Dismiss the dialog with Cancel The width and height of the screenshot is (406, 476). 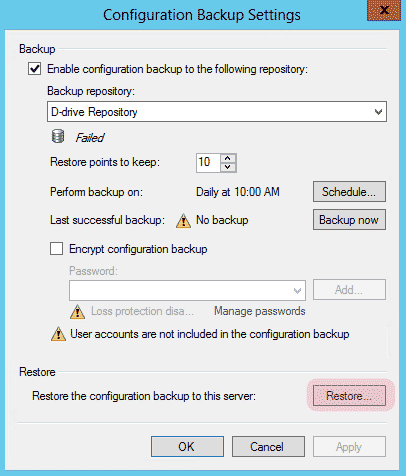pyautogui.click(x=268, y=446)
